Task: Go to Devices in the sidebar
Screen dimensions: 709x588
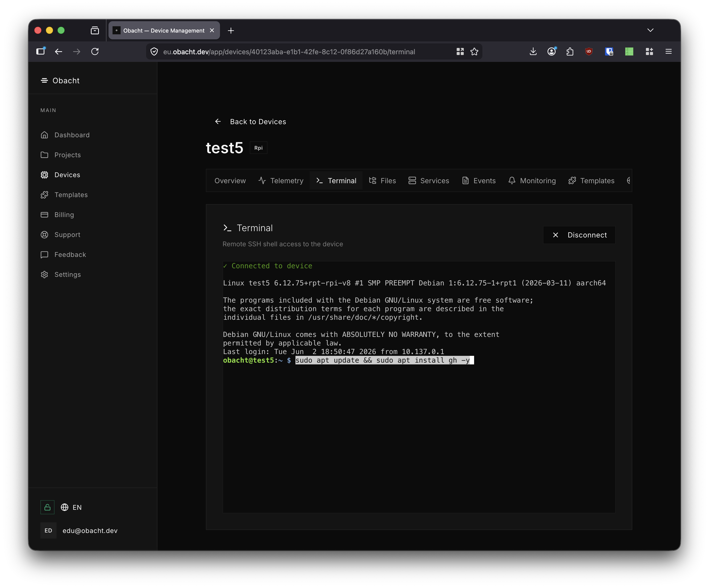Action: pyautogui.click(x=61, y=175)
